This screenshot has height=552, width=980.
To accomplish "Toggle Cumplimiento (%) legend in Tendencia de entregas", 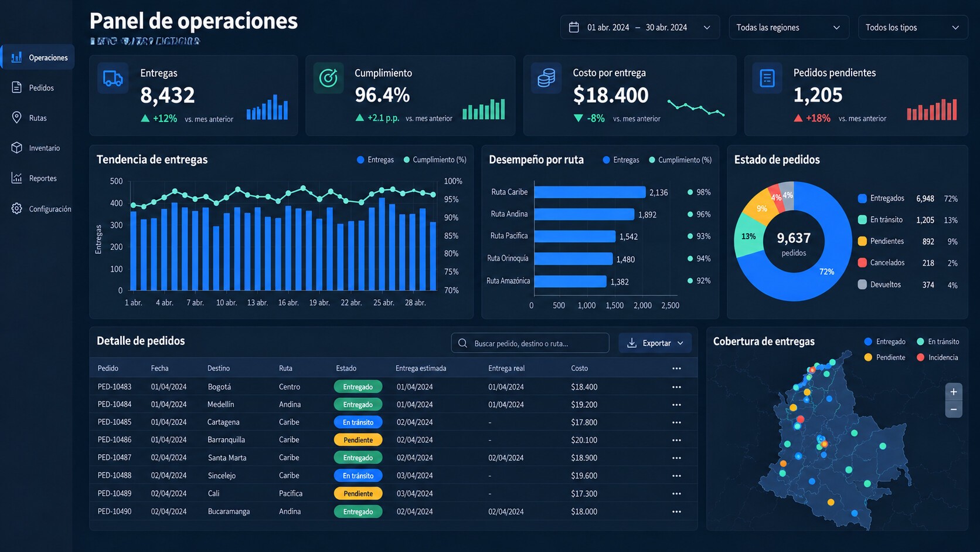I will pyautogui.click(x=435, y=160).
